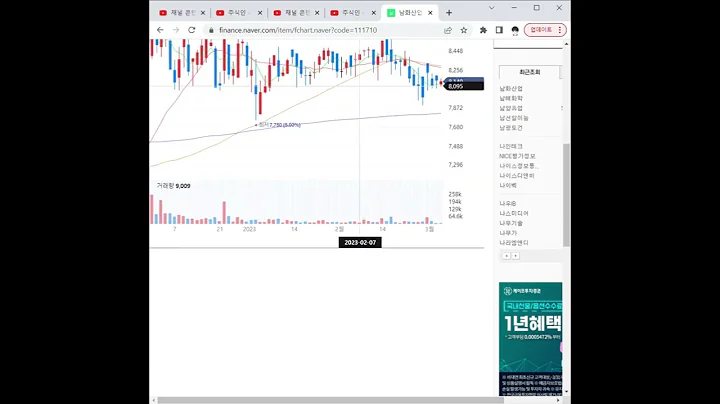Screen dimensions: 720x404
Task: Open 남화산업 in the recent list
Action: click(511, 89)
